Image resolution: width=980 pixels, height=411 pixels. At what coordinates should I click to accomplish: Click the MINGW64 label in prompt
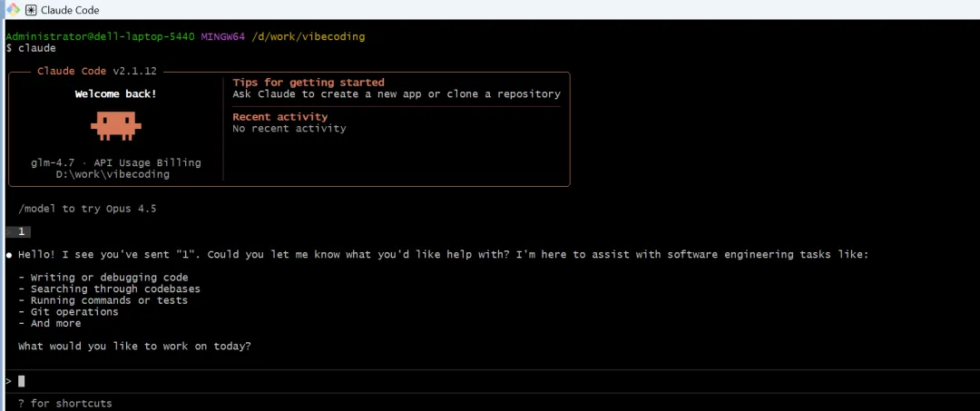point(223,37)
